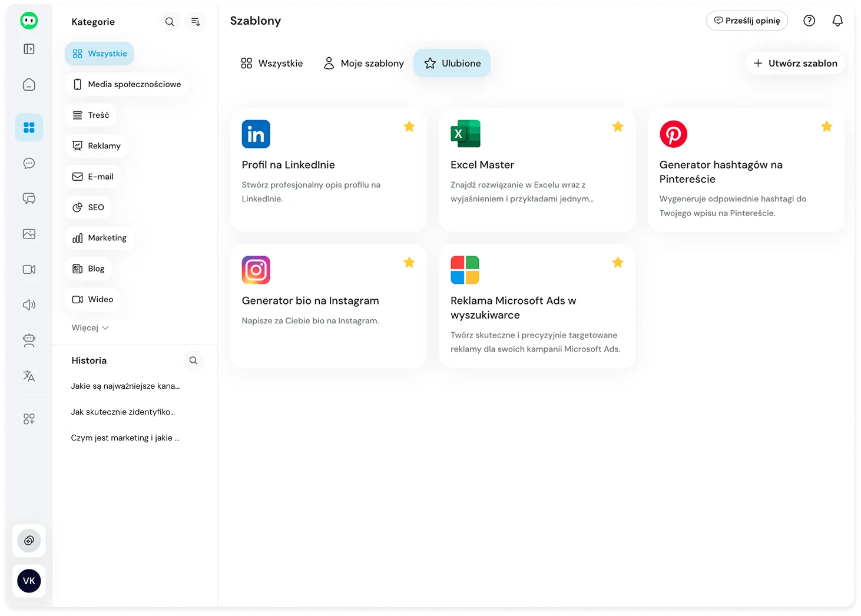The image size is (861, 616).
Task: Select the Blog category
Action: click(x=88, y=269)
